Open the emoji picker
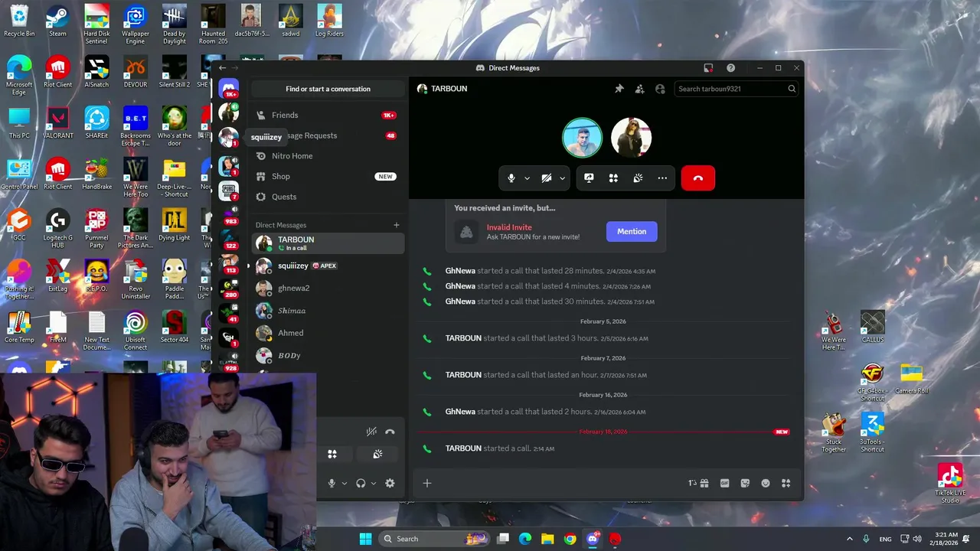This screenshot has width=980, height=551. [x=766, y=484]
